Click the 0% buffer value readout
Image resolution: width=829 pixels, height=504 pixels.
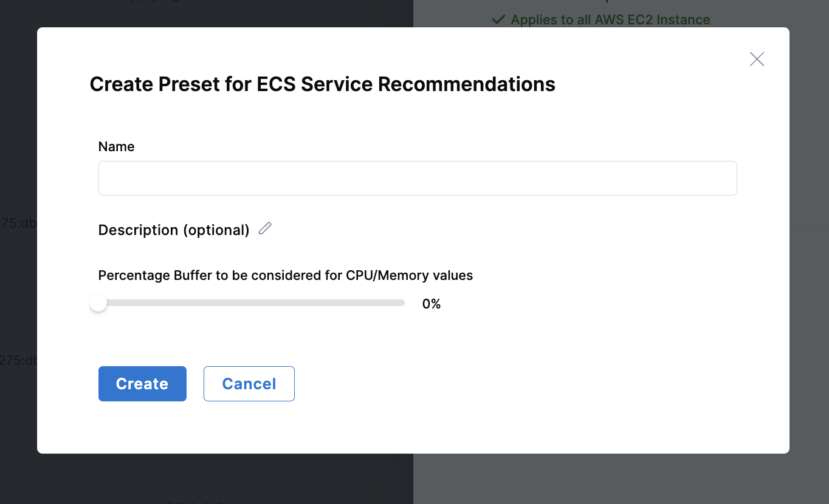tap(431, 304)
